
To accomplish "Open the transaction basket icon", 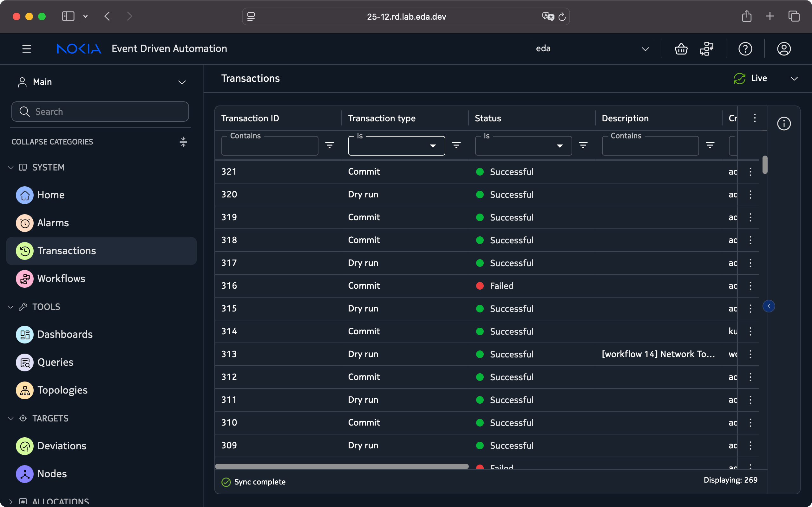I will [x=681, y=49].
